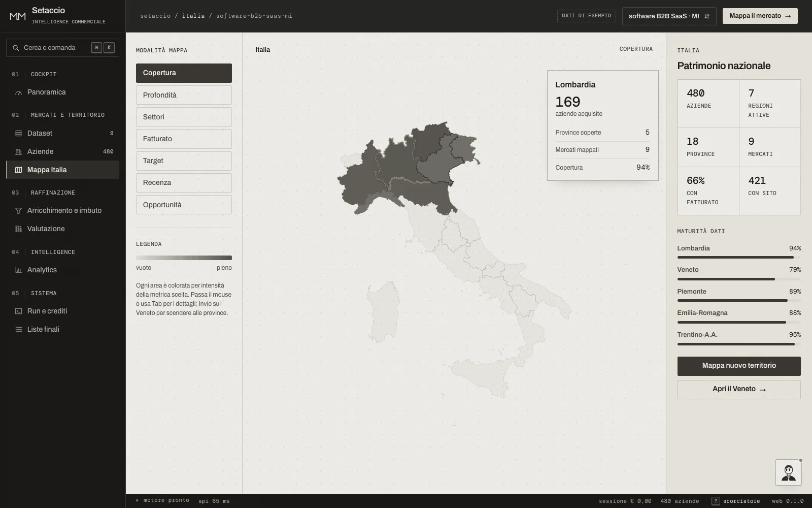The image size is (812, 508).
Task: Click the 7 Regioni attive stat tile
Action: point(770,103)
